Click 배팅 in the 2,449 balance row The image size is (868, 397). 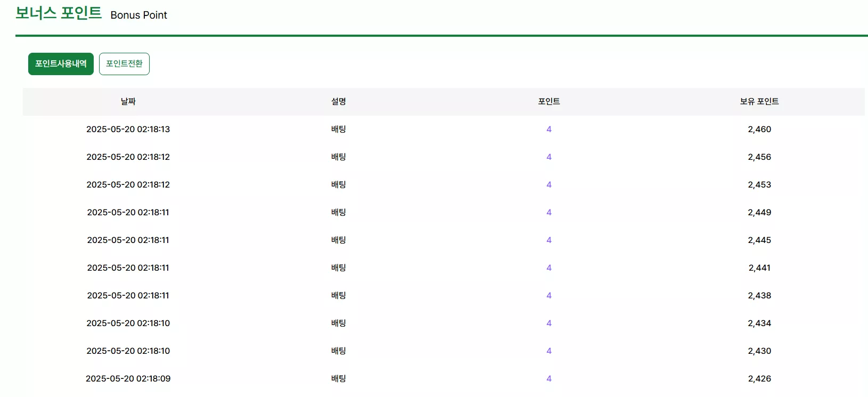339,212
